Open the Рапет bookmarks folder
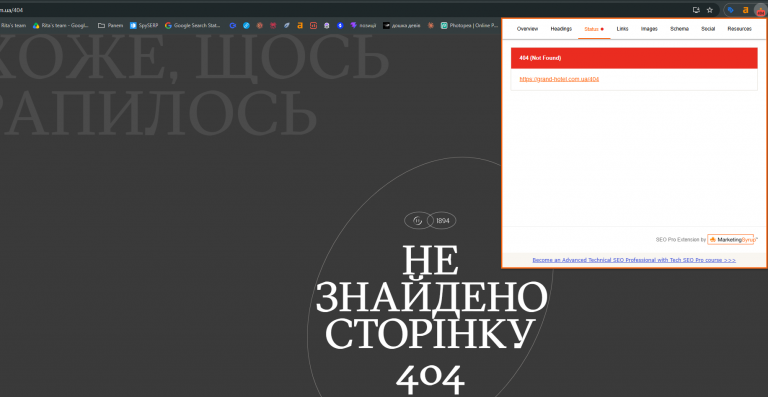The height and width of the screenshot is (397, 768). pos(110,25)
